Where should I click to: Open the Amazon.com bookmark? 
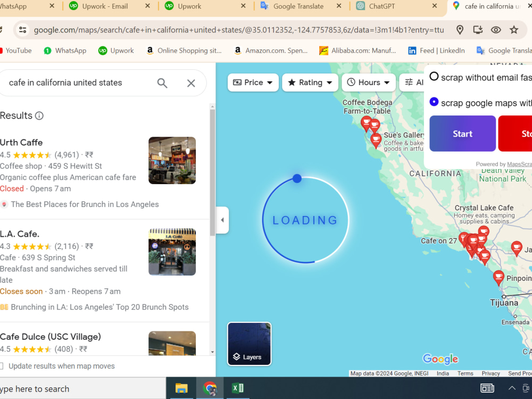271,51
